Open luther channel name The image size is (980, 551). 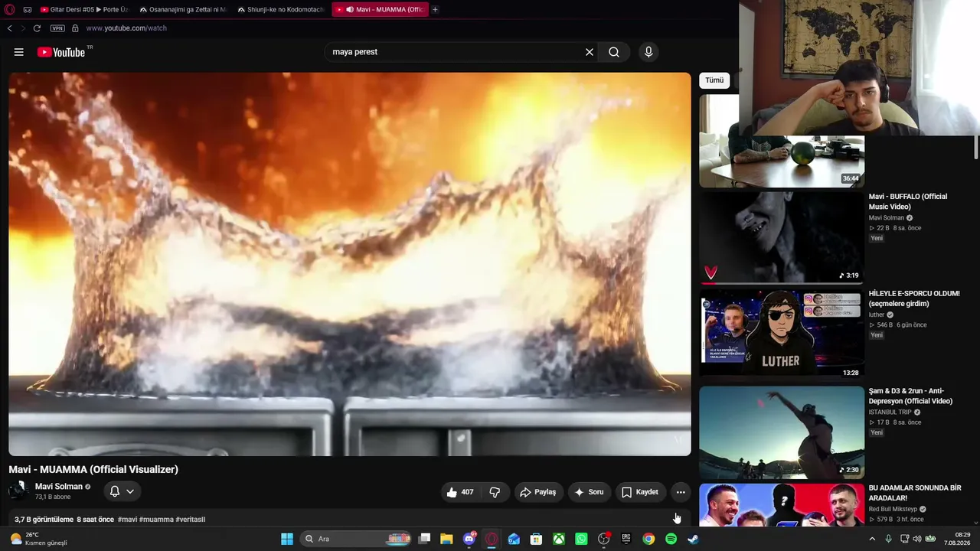[x=877, y=315]
